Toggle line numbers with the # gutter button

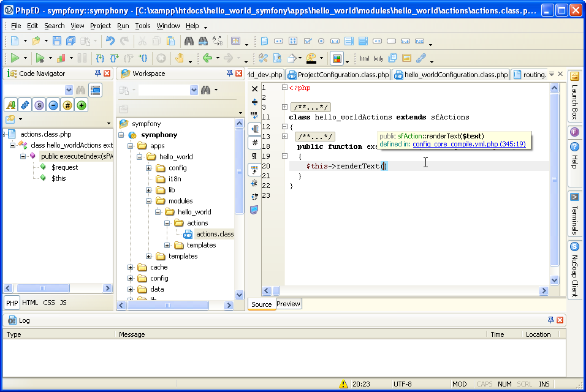[255, 142]
